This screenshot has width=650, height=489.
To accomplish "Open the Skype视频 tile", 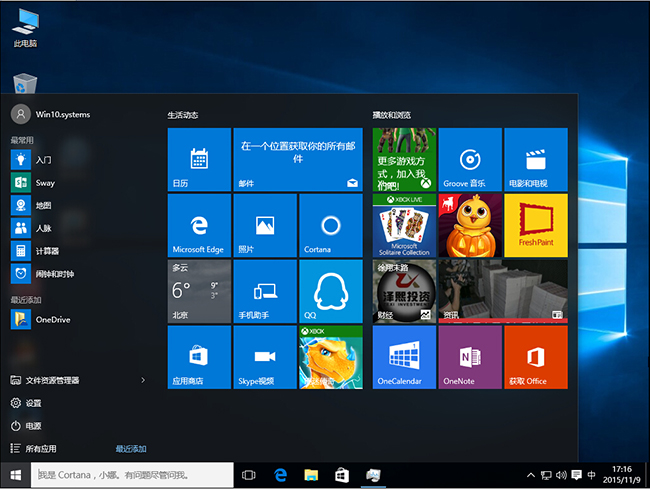I will pyautogui.click(x=264, y=357).
